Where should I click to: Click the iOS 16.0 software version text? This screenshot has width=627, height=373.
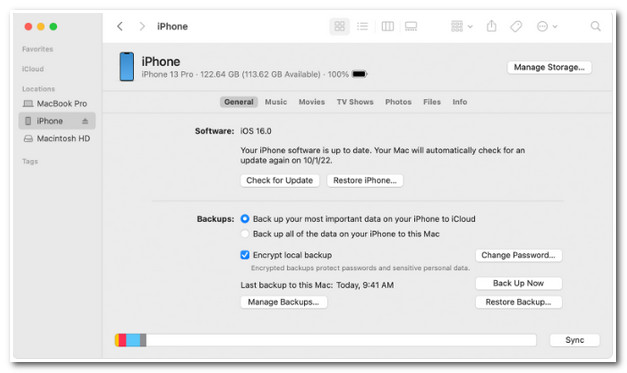tap(256, 131)
